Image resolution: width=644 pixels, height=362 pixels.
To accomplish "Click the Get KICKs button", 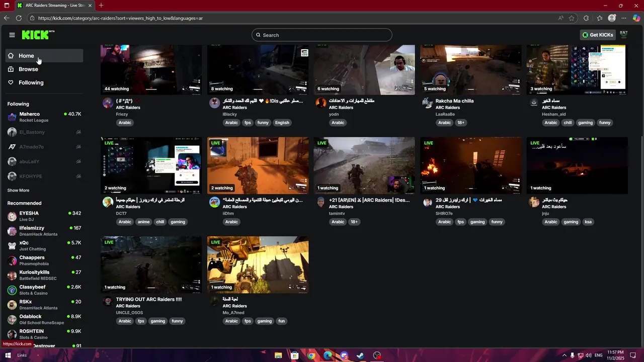I will pyautogui.click(x=598, y=35).
